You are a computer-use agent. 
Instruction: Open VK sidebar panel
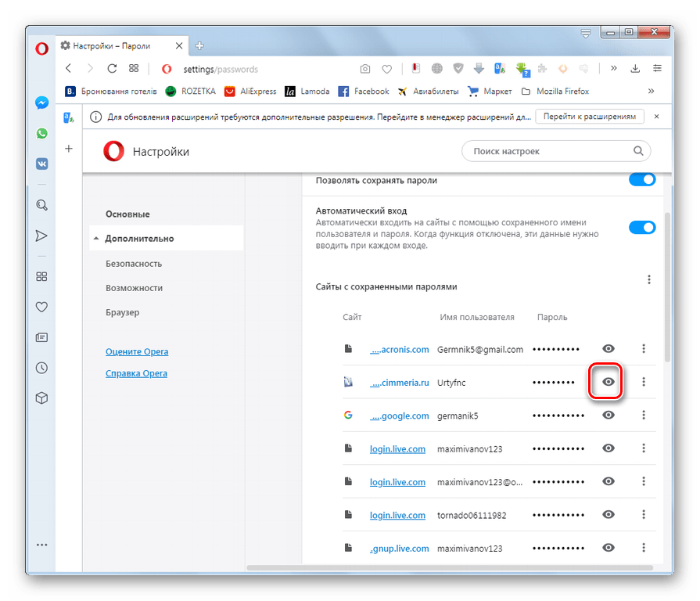(x=41, y=164)
